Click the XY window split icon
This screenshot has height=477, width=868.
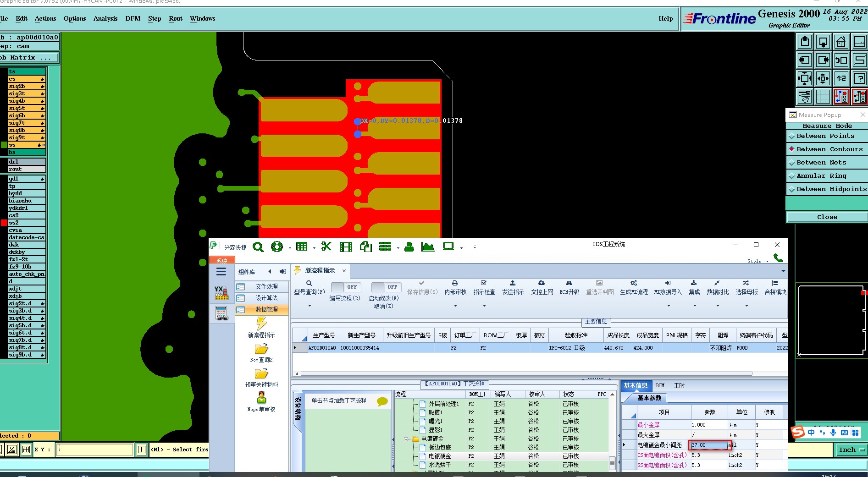pyautogui.click(x=860, y=42)
